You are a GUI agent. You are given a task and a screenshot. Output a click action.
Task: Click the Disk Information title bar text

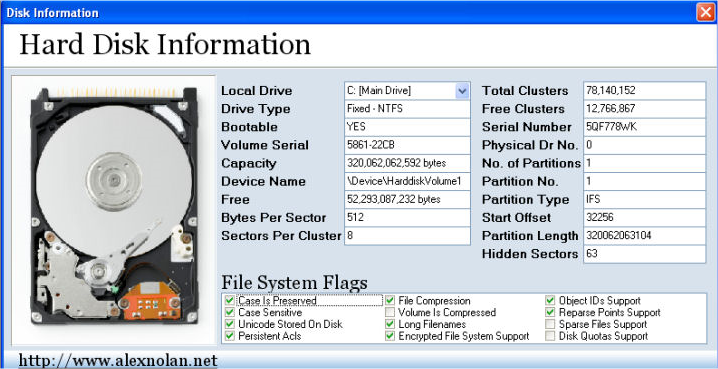click(x=52, y=12)
